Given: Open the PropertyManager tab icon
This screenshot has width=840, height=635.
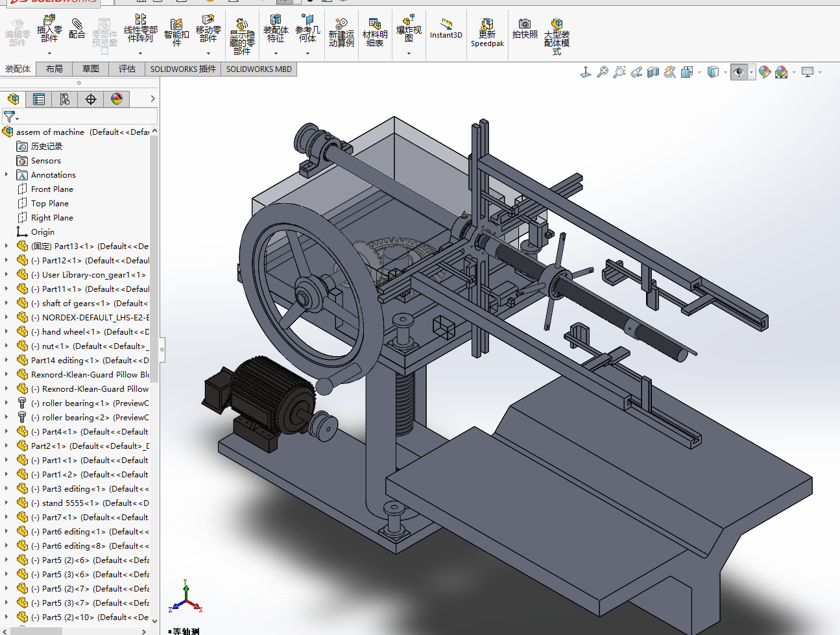Looking at the screenshot, I should coord(39,99).
